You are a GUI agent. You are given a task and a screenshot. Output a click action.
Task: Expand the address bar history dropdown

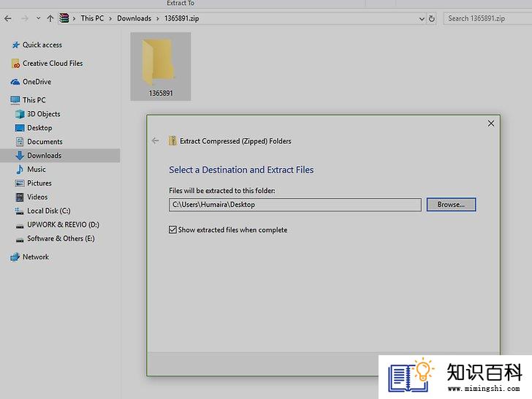(422, 19)
